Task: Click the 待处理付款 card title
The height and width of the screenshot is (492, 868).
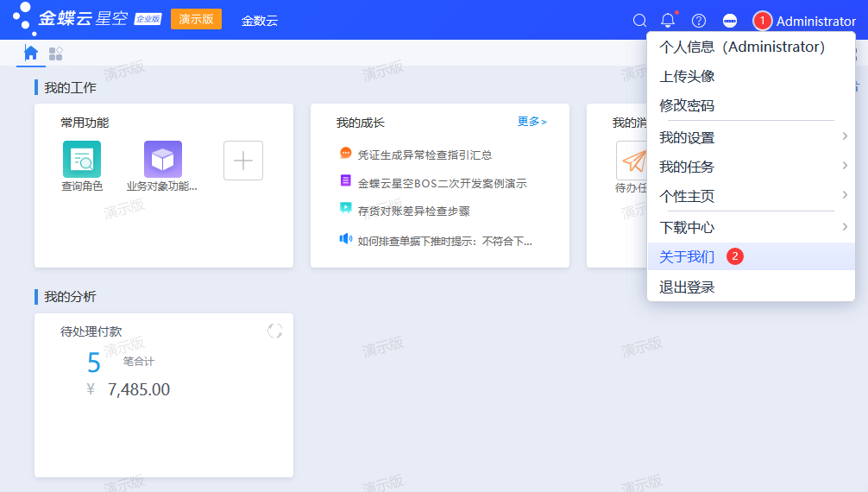Action: (91, 331)
